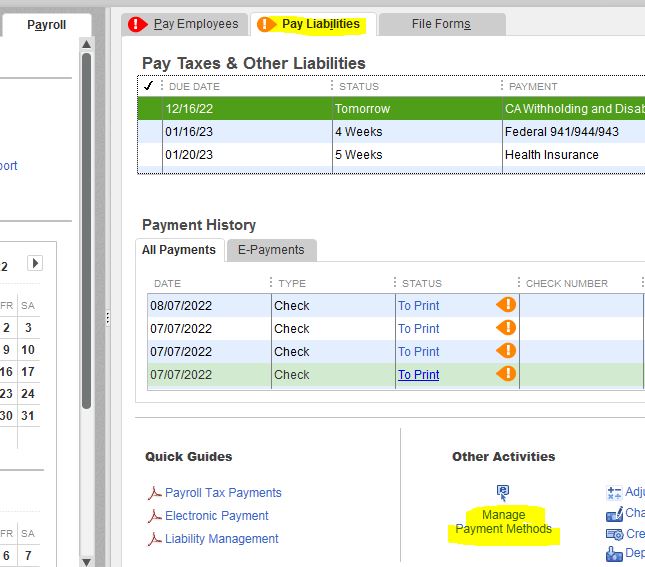Check the 12/16/22 liability row checkbox

tap(150, 109)
